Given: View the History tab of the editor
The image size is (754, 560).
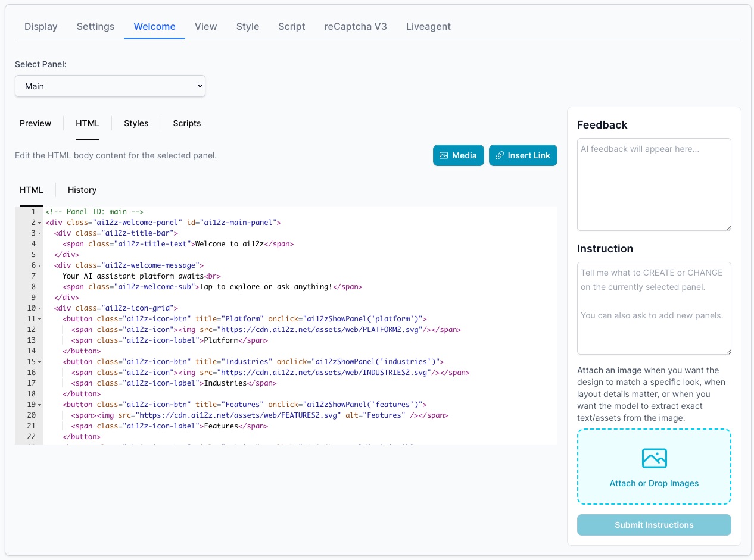Looking at the screenshot, I should click(x=82, y=190).
